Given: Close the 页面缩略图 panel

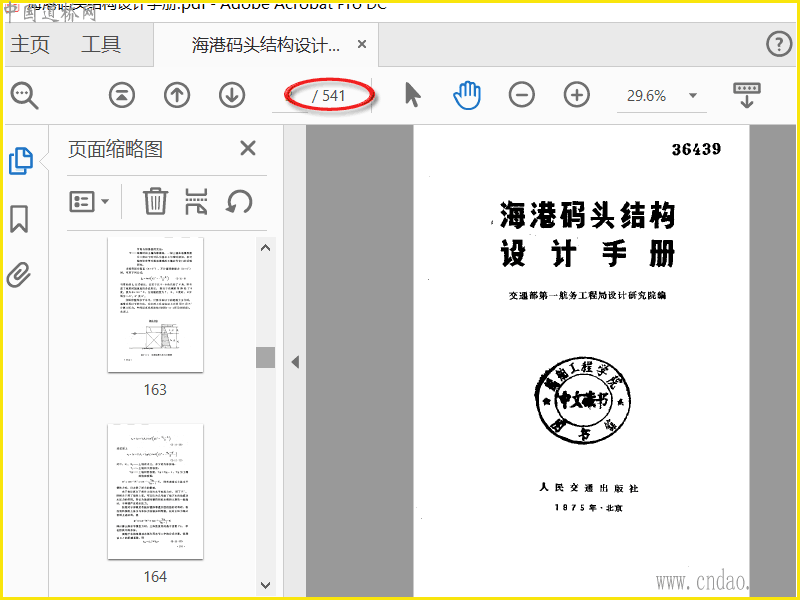Looking at the screenshot, I should coord(248,148).
